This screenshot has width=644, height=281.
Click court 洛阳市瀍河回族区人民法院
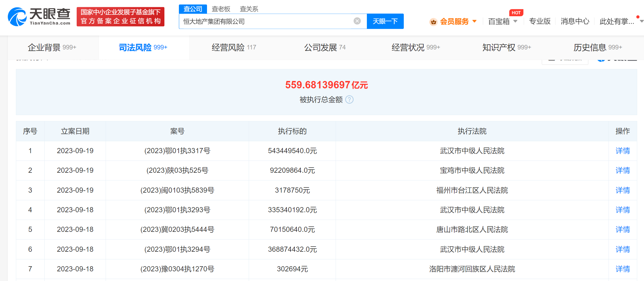[x=472, y=269]
